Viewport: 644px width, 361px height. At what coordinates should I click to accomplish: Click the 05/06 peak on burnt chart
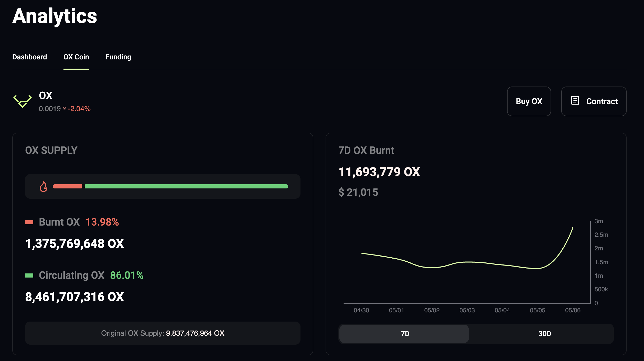click(x=572, y=228)
